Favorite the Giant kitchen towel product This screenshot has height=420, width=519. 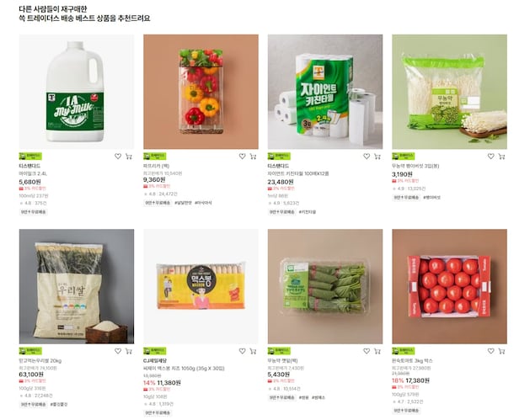click(x=367, y=156)
